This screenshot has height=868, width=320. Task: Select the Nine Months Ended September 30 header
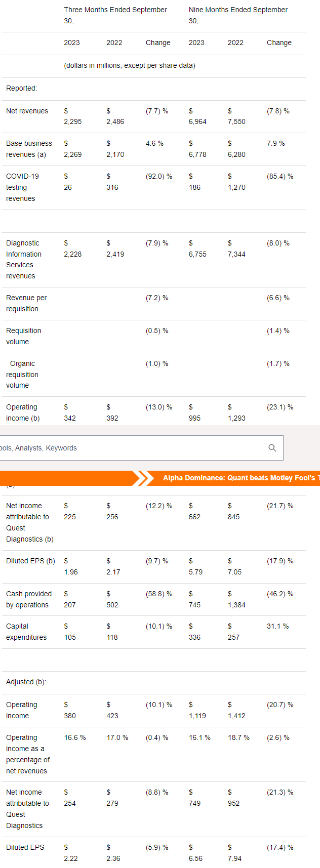[238, 15]
